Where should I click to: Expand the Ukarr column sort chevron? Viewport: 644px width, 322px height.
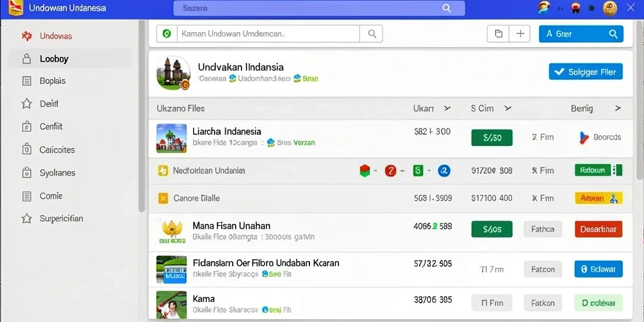[x=448, y=108]
